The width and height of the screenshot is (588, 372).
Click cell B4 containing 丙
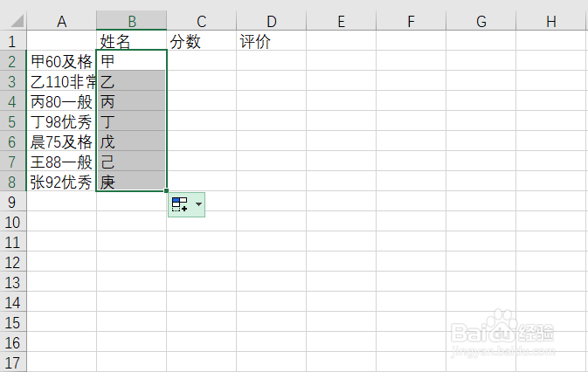pos(132,101)
